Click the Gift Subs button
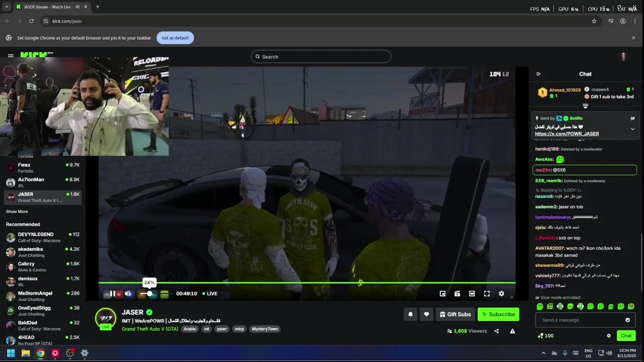Viewport: 644px width, 362px height. point(455,314)
